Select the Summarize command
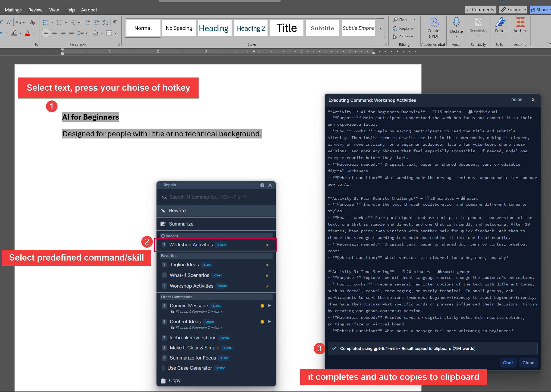 click(x=216, y=224)
